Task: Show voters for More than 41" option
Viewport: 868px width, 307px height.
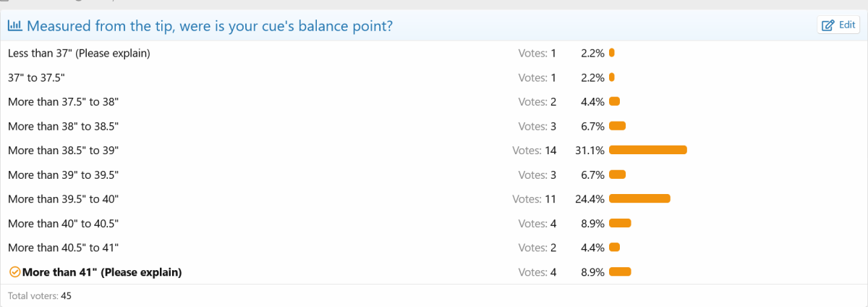Action: [537, 272]
